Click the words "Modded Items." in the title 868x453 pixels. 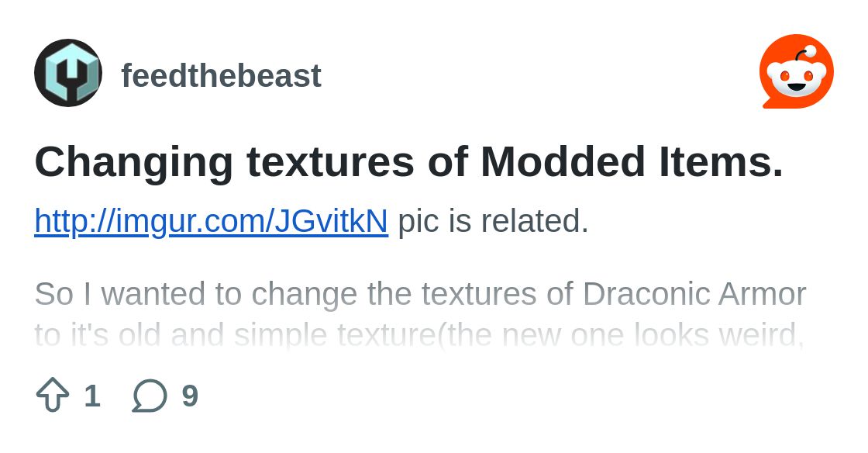(632, 161)
